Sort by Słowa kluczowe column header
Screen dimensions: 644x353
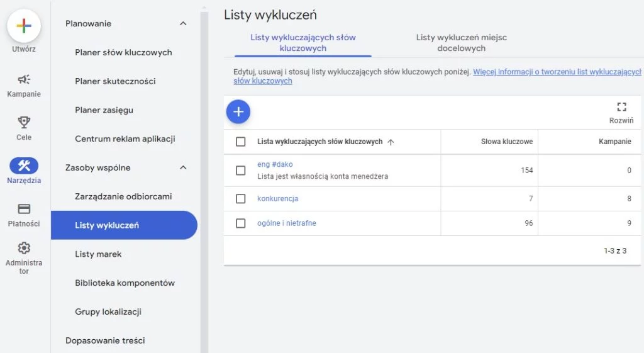tap(507, 142)
